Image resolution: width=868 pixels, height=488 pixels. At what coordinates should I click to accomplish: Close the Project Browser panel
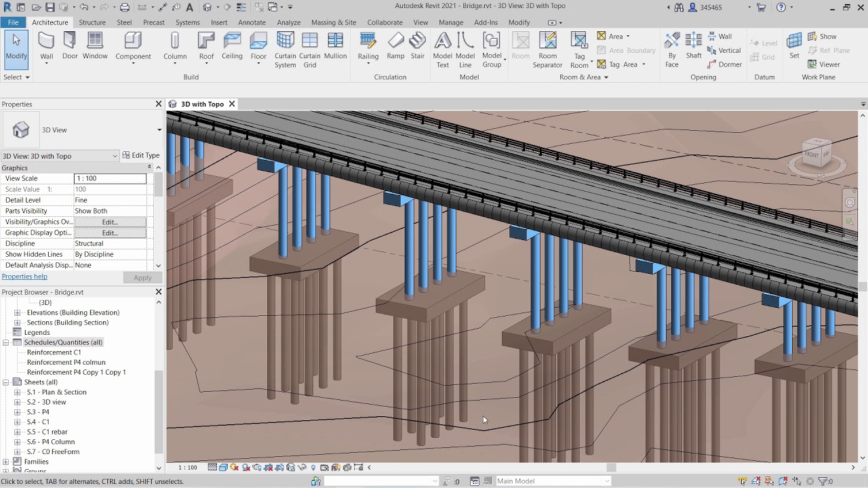coord(159,292)
